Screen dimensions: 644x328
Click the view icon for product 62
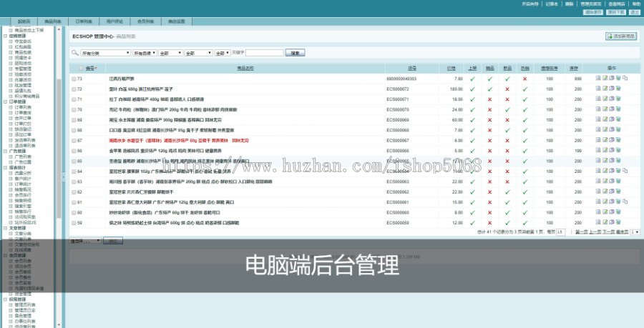(x=598, y=191)
